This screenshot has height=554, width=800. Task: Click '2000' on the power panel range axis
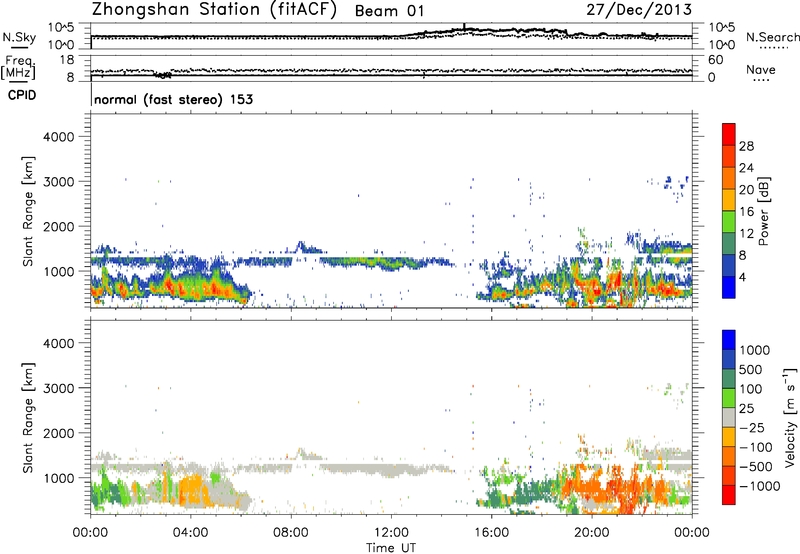(x=59, y=226)
